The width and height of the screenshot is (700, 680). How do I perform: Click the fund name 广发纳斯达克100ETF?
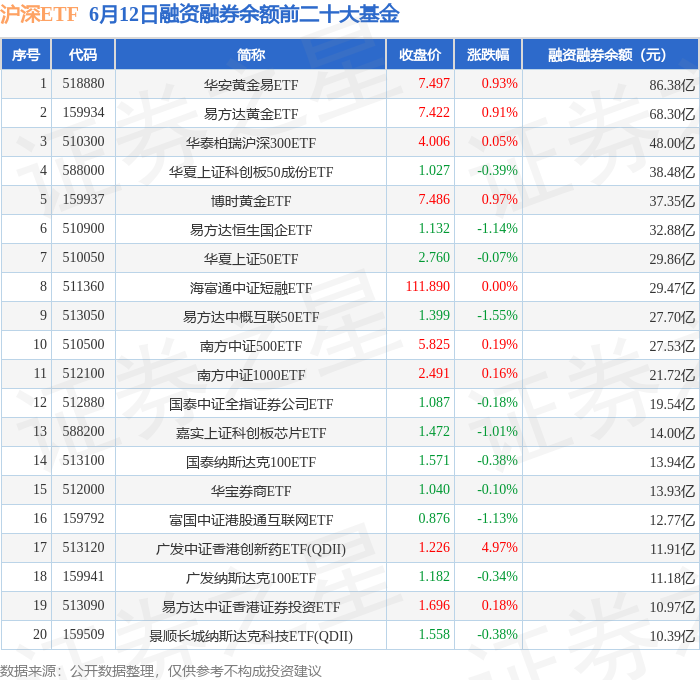click(x=251, y=578)
